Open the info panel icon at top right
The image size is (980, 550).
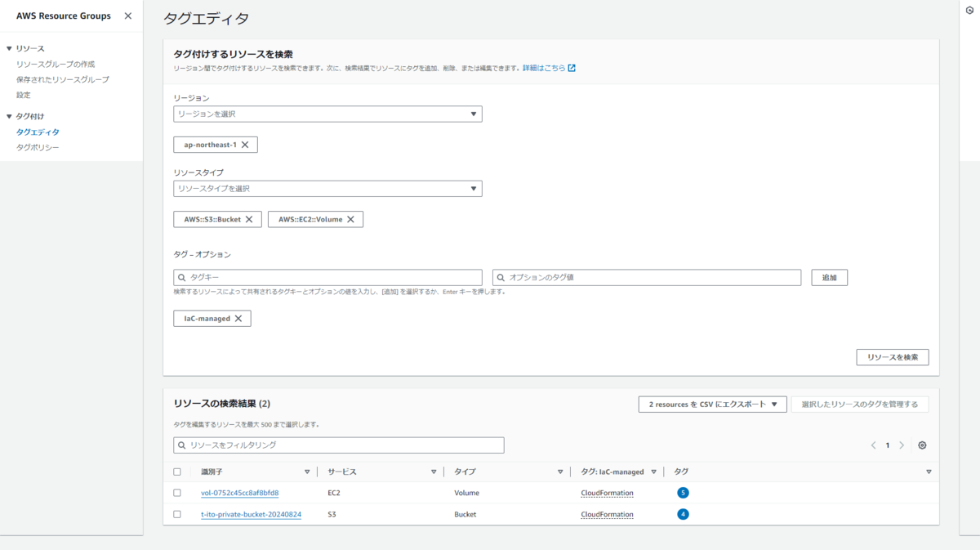point(969,10)
